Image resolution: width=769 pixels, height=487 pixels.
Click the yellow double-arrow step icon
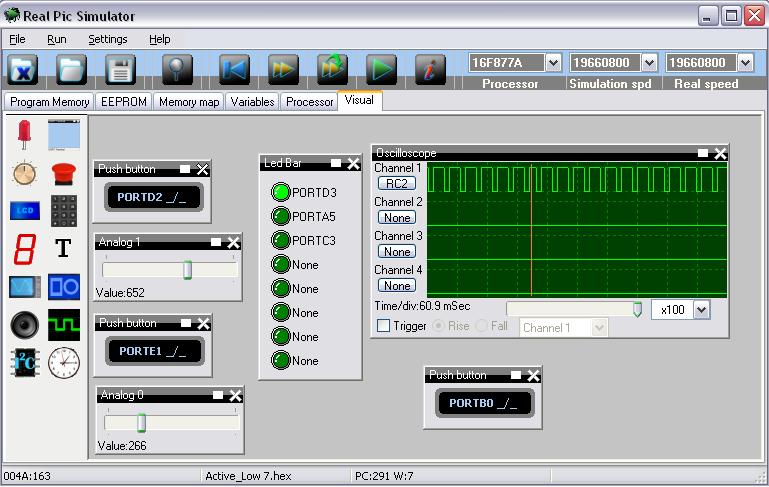point(283,70)
